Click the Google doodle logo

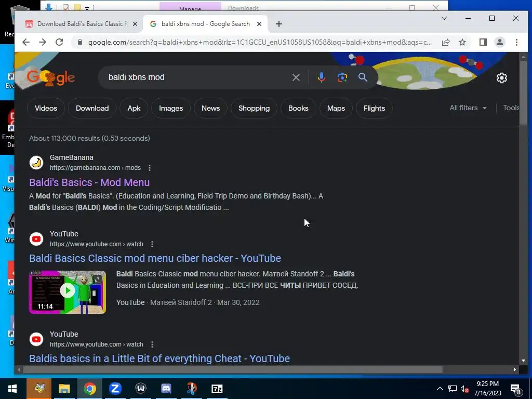51,77
